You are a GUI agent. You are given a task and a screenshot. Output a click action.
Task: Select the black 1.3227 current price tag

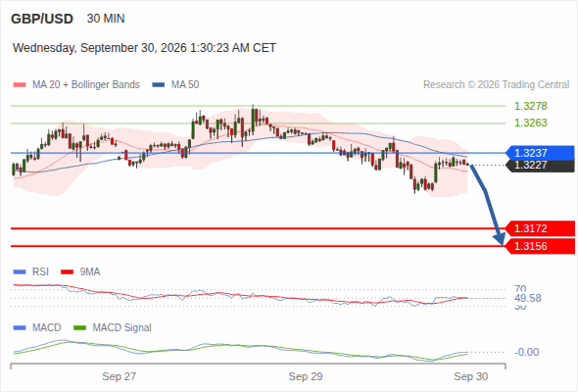pyautogui.click(x=540, y=166)
